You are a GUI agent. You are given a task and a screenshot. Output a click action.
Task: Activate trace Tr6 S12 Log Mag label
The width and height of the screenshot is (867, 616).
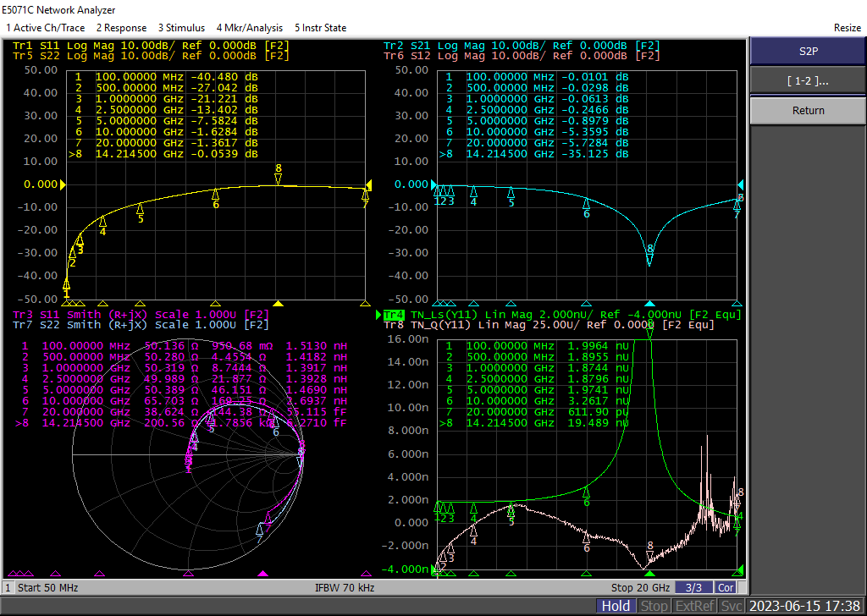pyautogui.click(x=522, y=55)
